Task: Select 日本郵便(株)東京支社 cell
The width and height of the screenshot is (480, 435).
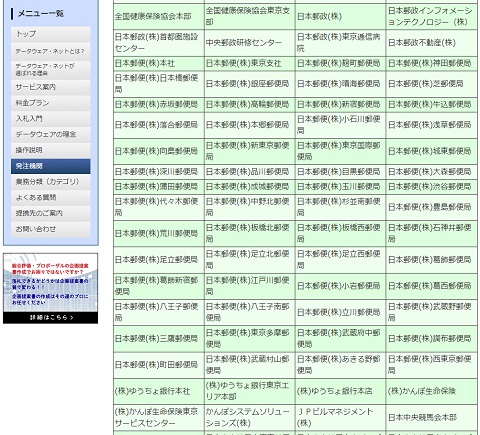Action: 250,63
